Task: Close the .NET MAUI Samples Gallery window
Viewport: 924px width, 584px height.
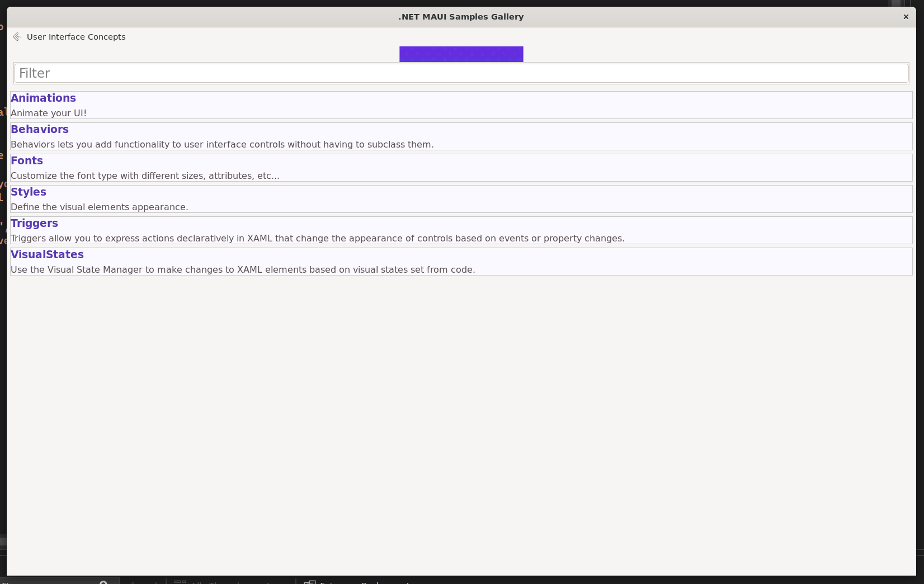Action: pos(906,17)
